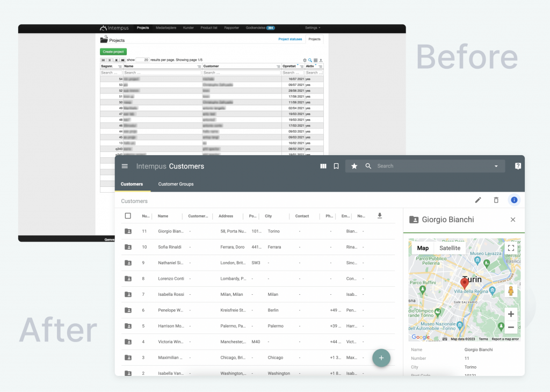The image size is (550, 392).
Task: Zoom in on the map
Action: point(511,314)
